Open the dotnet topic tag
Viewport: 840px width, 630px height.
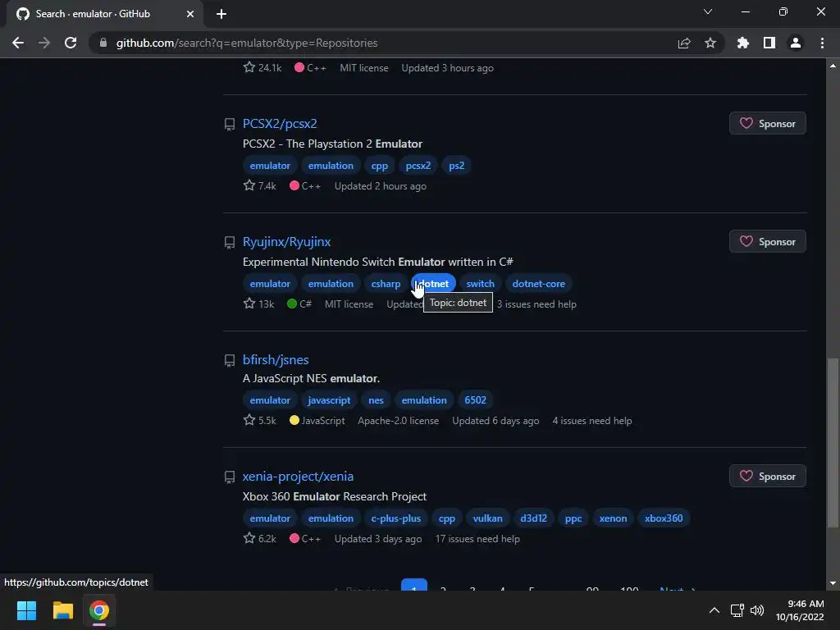click(433, 283)
